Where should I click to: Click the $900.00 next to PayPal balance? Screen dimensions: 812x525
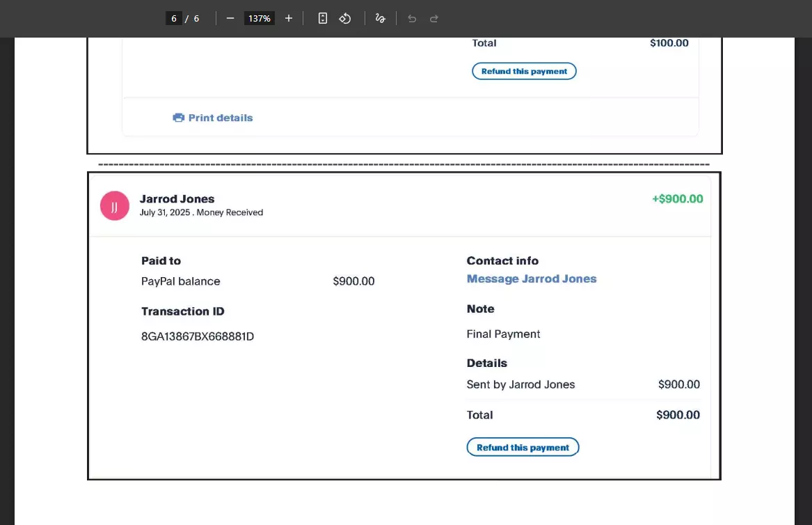point(353,281)
